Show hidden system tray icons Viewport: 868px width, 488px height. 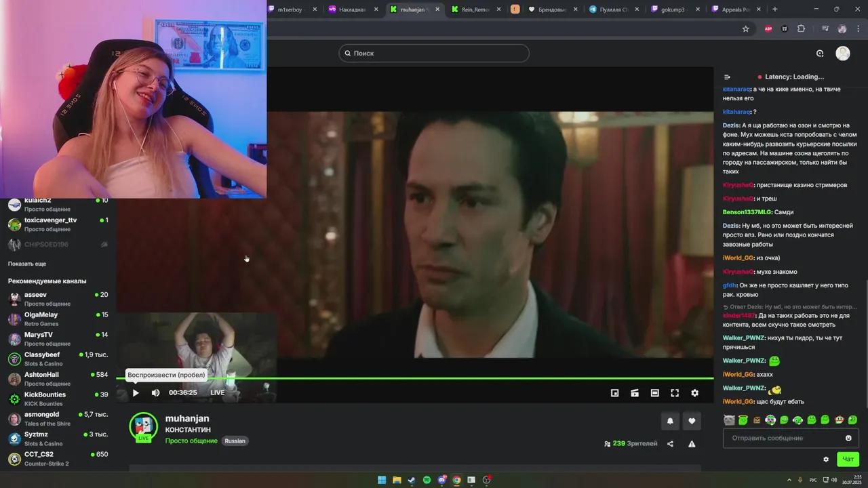pos(789,480)
